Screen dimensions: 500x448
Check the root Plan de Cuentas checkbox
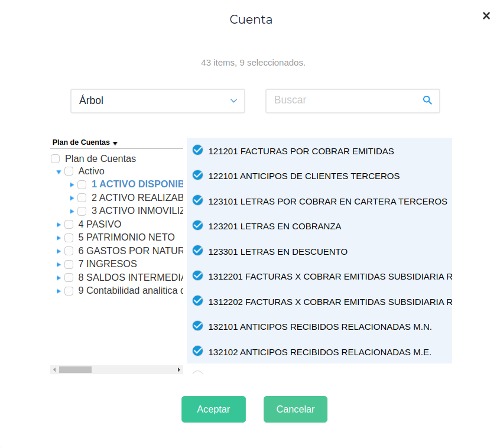(x=56, y=159)
